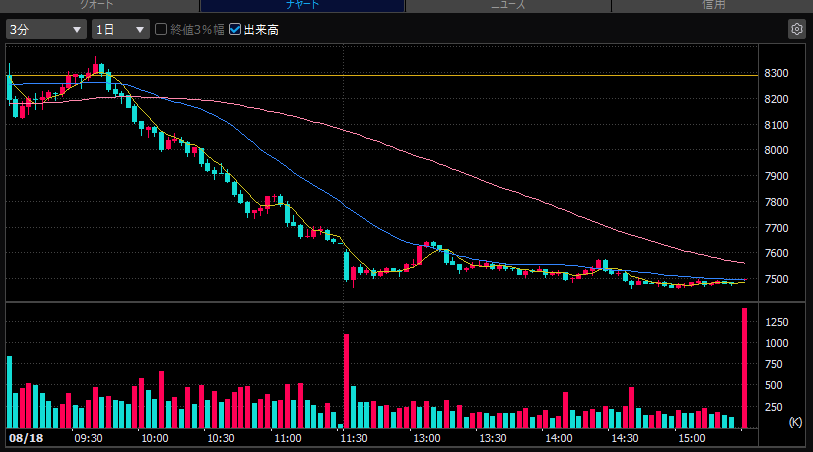
Task: Click the 09:30 time axis label
Action: tap(88, 438)
